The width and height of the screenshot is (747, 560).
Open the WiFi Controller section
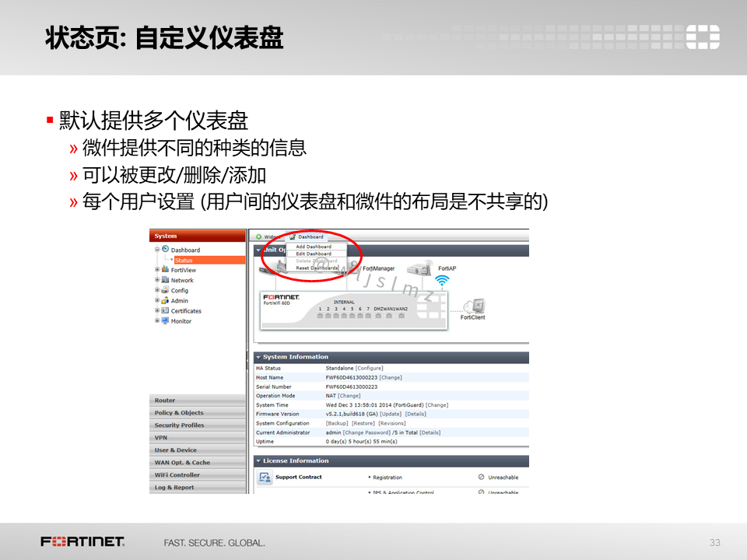point(198,474)
